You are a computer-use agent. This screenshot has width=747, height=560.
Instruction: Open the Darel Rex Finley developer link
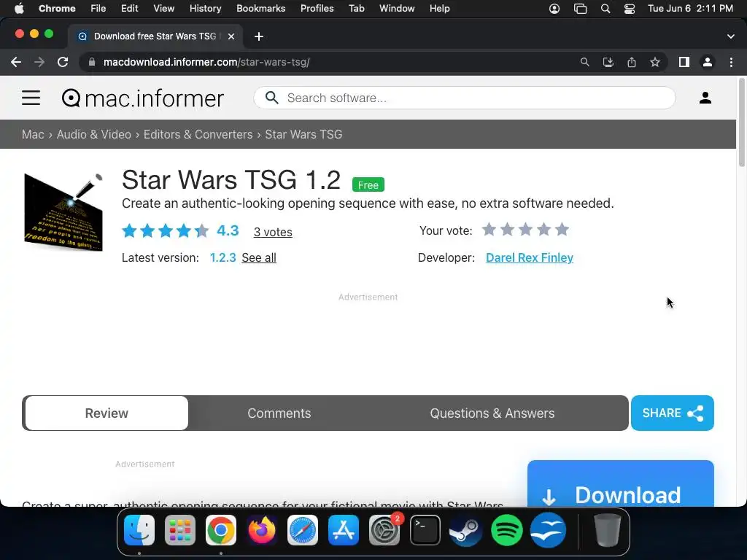[530, 258]
